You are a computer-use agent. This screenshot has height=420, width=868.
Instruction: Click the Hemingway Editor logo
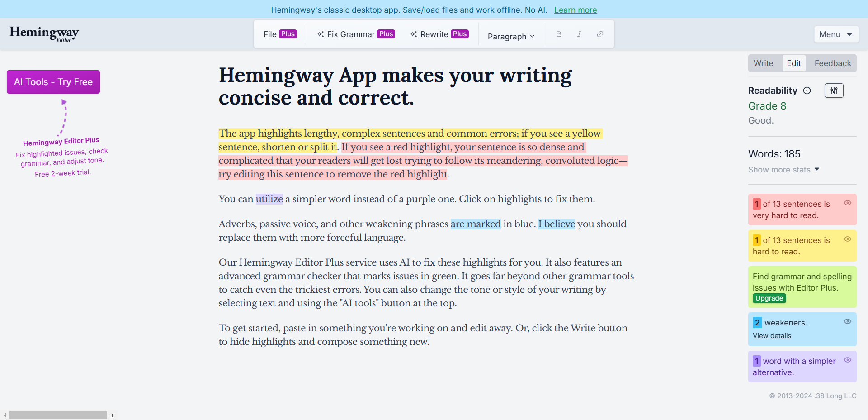[44, 33]
